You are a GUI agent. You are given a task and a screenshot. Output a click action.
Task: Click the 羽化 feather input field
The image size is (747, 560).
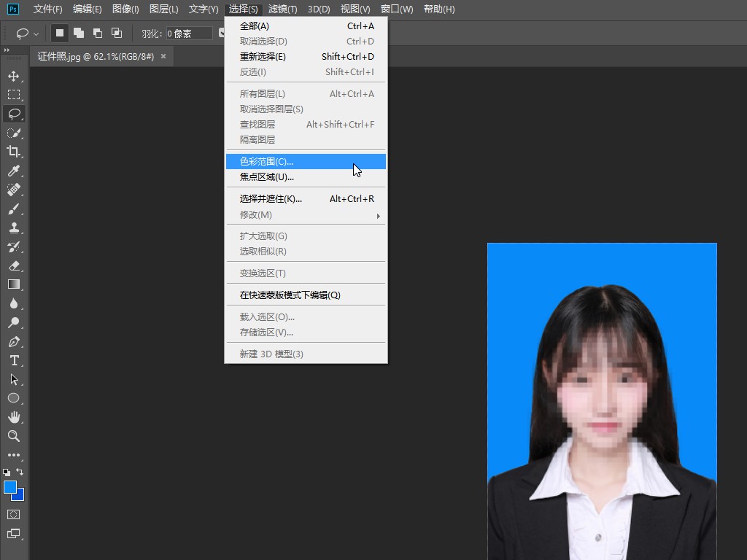(189, 34)
